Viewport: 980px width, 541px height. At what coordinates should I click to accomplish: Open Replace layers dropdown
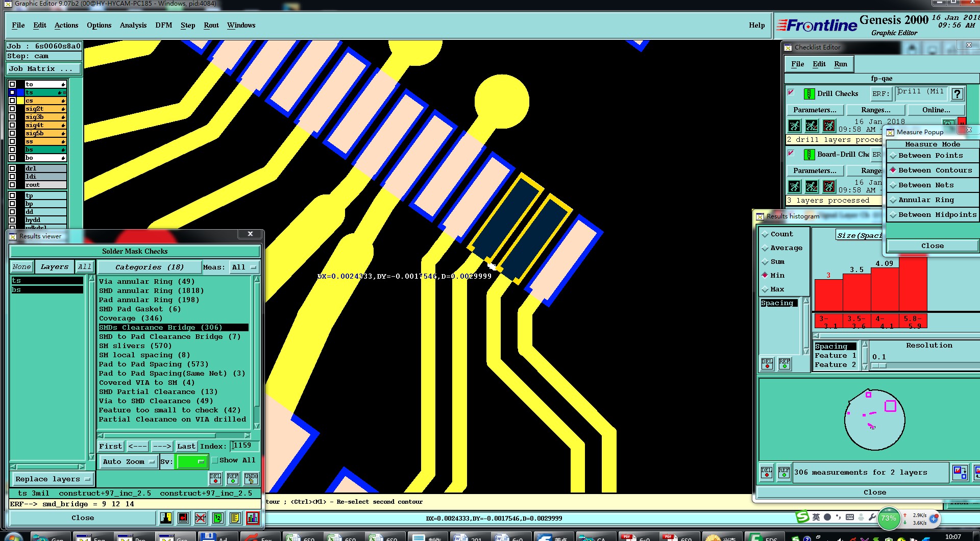[52, 479]
